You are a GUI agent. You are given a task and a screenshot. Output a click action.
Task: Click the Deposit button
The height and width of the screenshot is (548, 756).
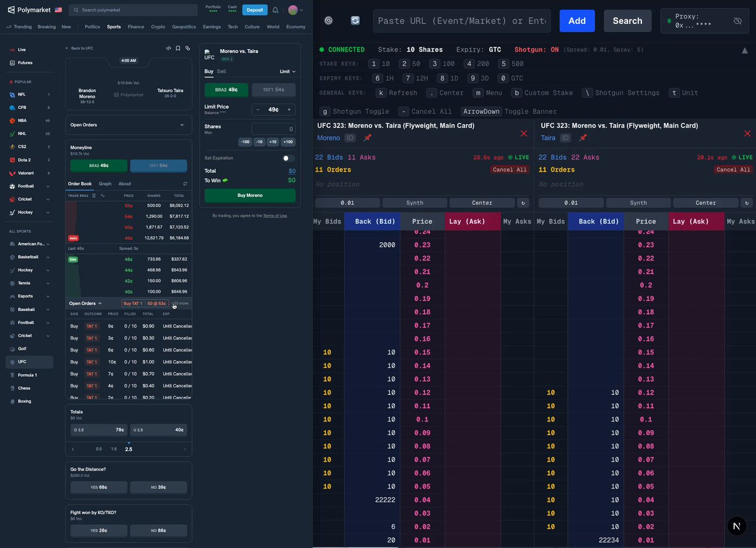click(x=255, y=10)
